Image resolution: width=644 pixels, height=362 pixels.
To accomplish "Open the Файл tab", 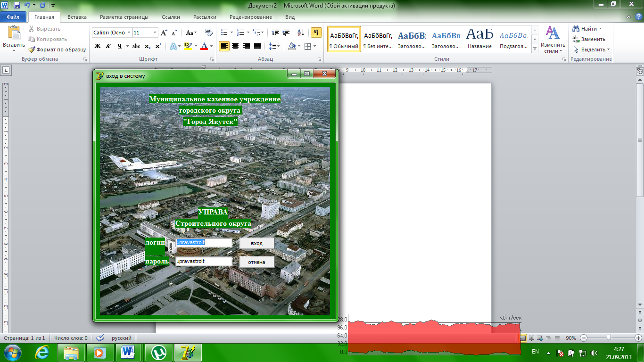I will tap(13, 17).
